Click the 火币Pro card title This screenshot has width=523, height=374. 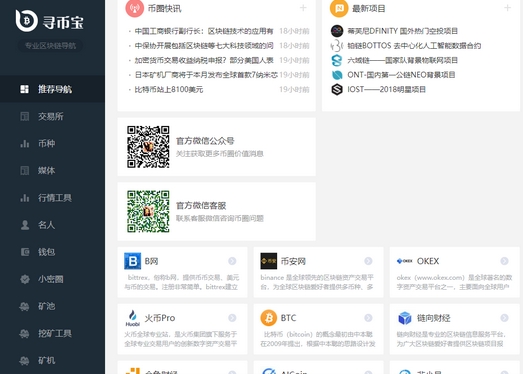pos(160,318)
